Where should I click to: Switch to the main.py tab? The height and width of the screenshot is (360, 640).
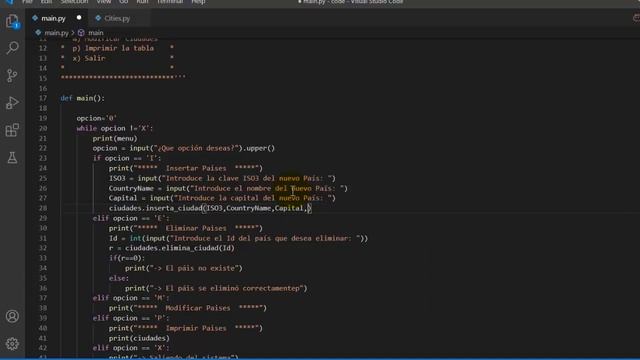pyautogui.click(x=53, y=18)
